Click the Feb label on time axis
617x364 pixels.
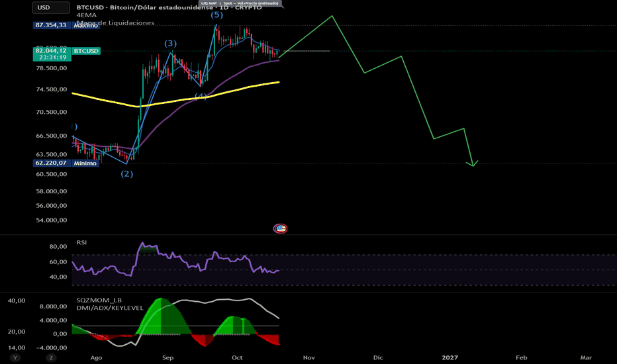522,357
